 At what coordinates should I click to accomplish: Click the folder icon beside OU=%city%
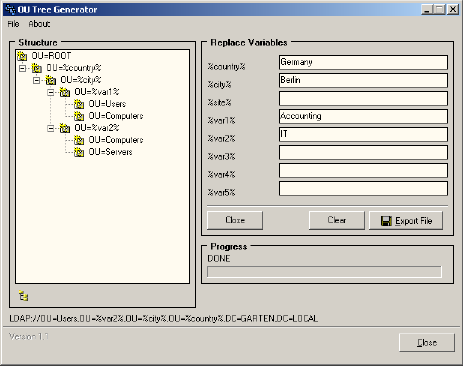tap(50, 80)
